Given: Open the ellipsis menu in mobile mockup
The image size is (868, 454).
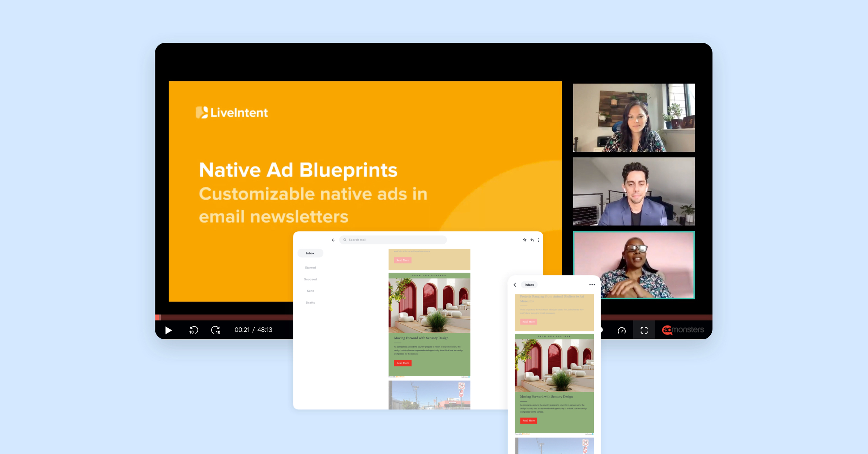Looking at the screenshot, I should [592, 285].
